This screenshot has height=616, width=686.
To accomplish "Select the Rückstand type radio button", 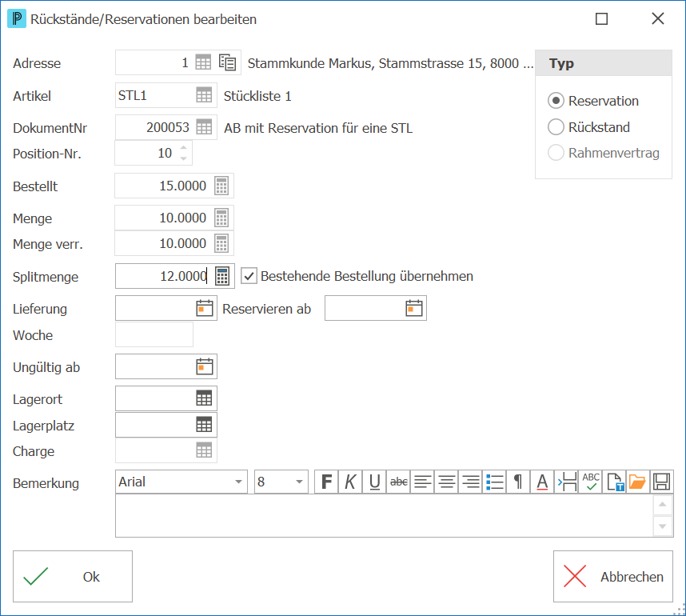I will pos(556,127).
